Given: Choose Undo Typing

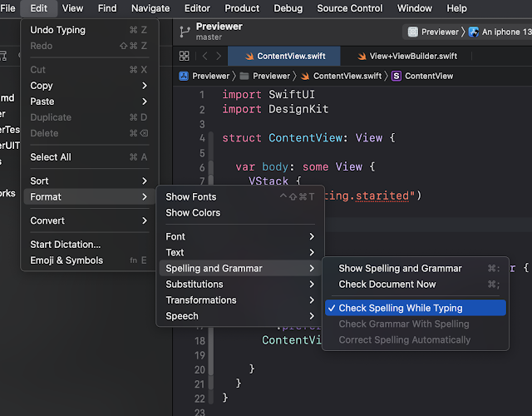Looking at the screenshot, I should point(89,30).
